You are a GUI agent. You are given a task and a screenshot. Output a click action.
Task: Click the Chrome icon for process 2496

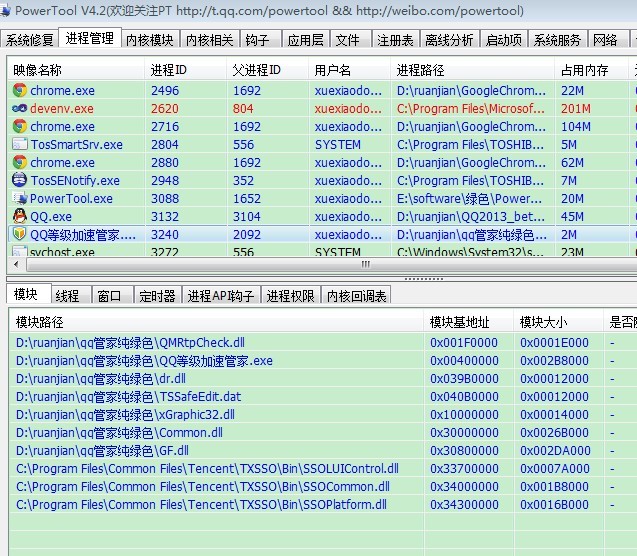click(20, 90)
